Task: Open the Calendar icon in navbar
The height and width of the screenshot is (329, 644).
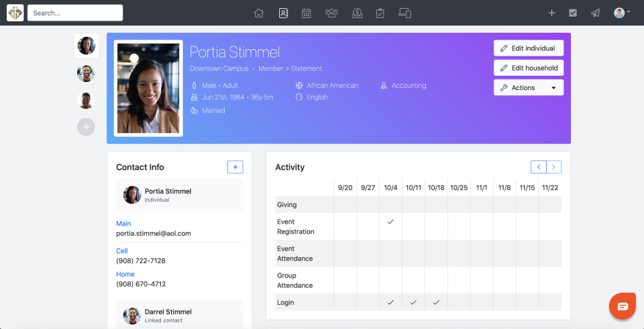Action: pos(306,13)
